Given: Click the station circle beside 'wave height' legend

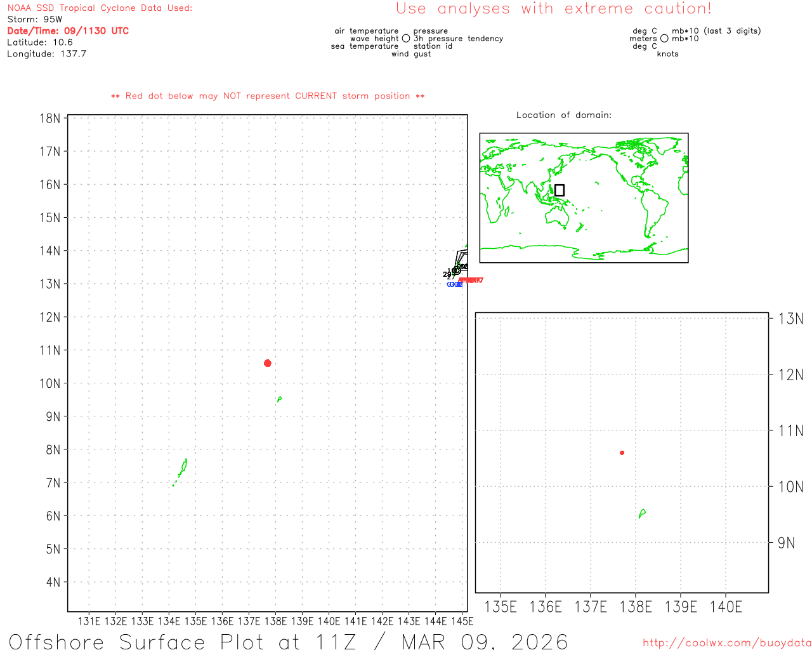Looking at the screenshot, I should pos(406,39).
